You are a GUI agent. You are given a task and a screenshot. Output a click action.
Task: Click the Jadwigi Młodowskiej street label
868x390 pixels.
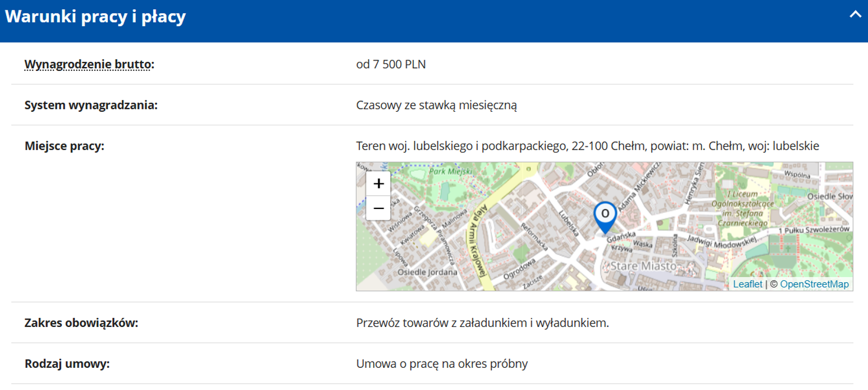tap(722, 241)
